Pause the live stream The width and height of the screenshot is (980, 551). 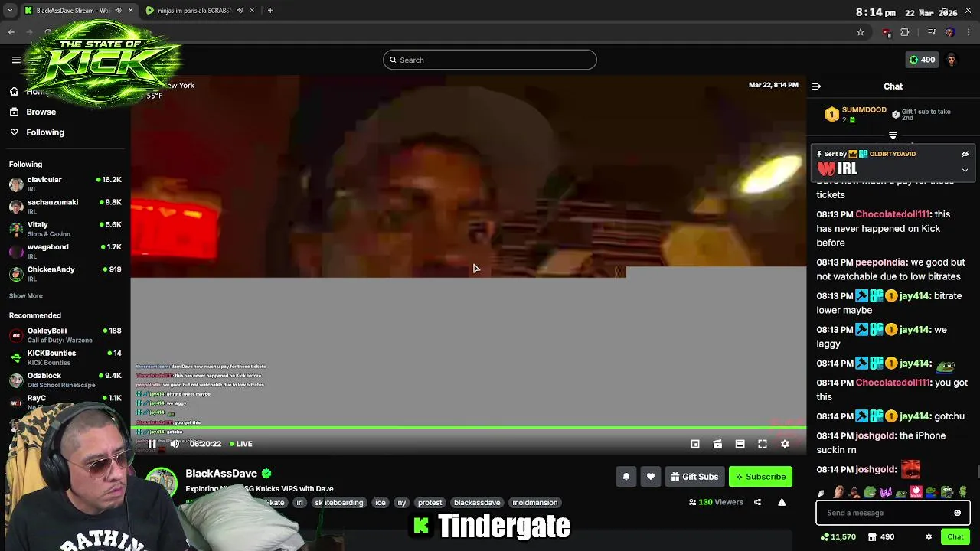coord(152,444)
